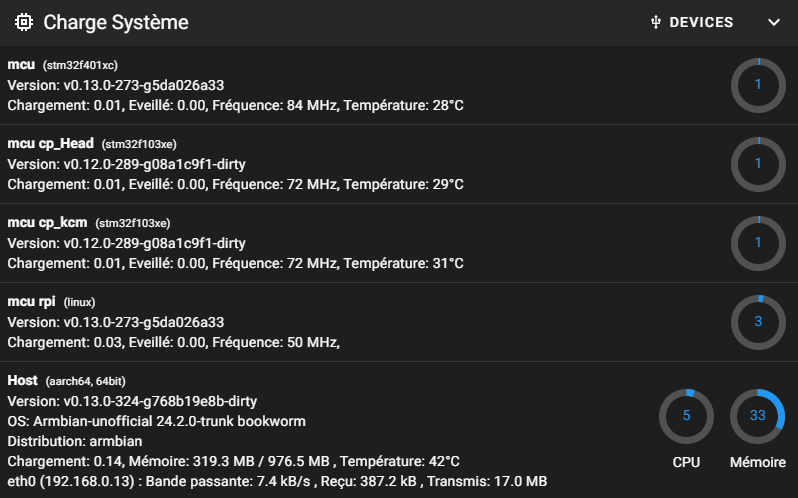Click the Host Mémoire usage gauge
Image resolution: width=798 pixels, height=498 pixels.
pos(758,416)
